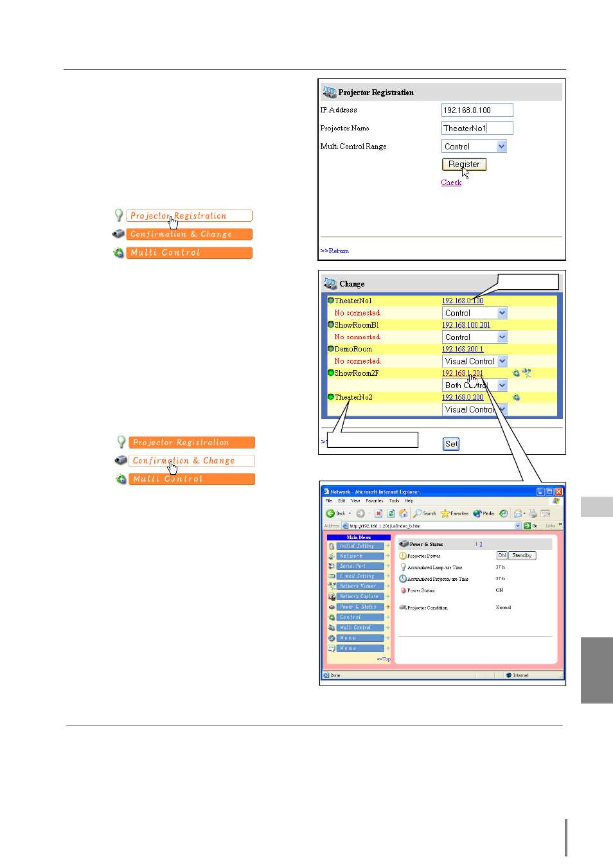Image resolution: width=613 pixels, height=868 pixels.
Task: Click the Media globe icon in IE toolbar
Action: tap(477, 513)
